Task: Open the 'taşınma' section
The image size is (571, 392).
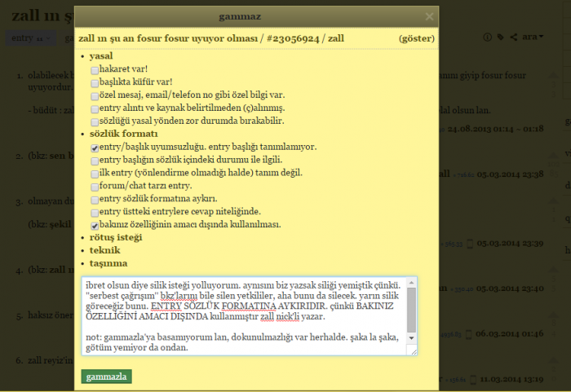Action: (x=109, y=263)
